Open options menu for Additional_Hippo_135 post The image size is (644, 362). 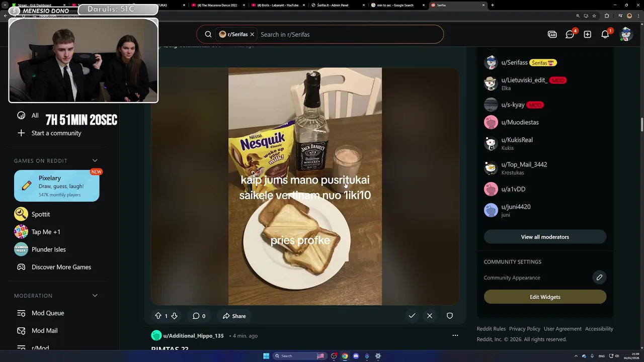coord(455,335)
